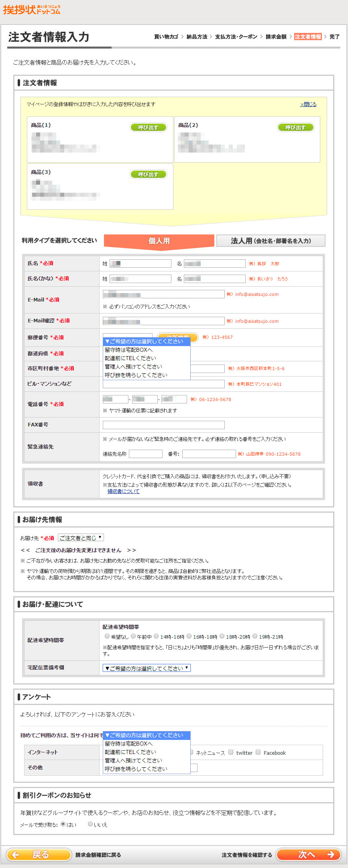This screenshot has width=348, height=868.
Task: Click the first 電話番号 box
Action: point(116,399)
